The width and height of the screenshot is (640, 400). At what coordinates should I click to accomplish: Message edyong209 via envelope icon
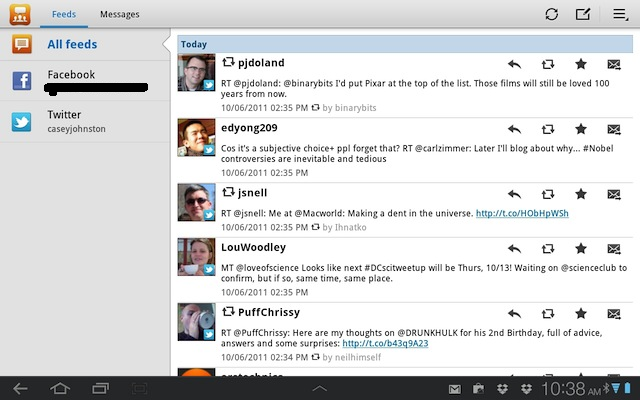point(614,129)
